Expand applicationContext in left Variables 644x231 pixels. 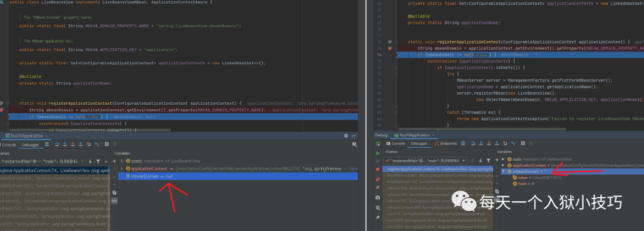pos(122,168)
